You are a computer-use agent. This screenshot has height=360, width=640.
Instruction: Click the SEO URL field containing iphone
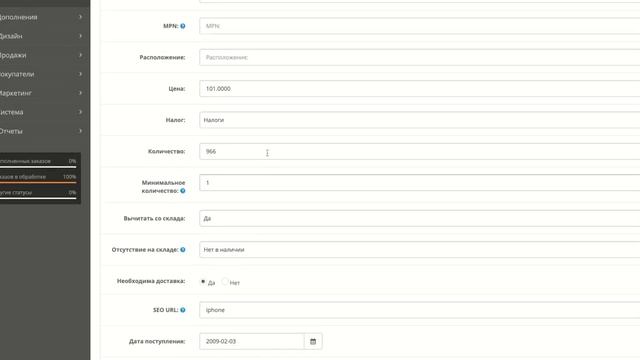pos(420,310)
